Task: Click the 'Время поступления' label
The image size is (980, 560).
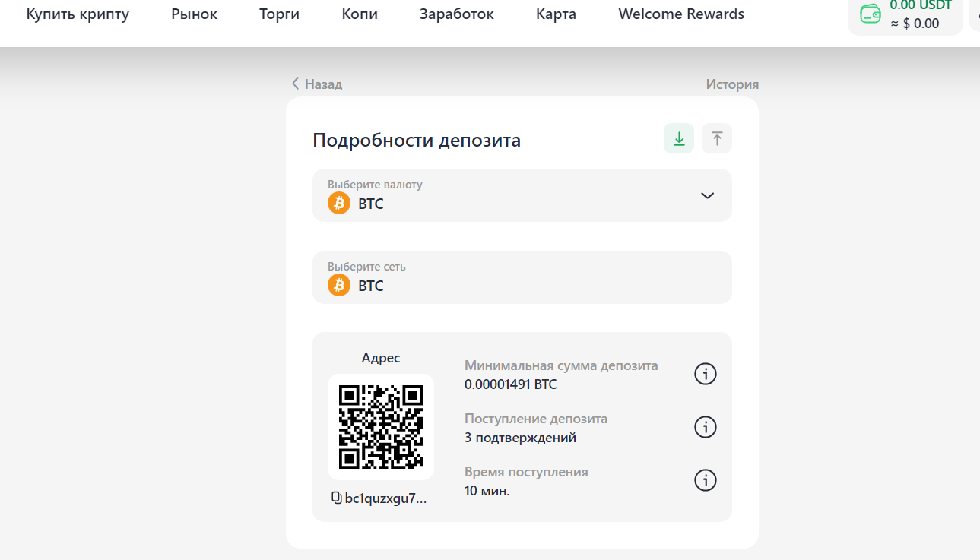Action: pyautogui.click(x=526, y=472)
